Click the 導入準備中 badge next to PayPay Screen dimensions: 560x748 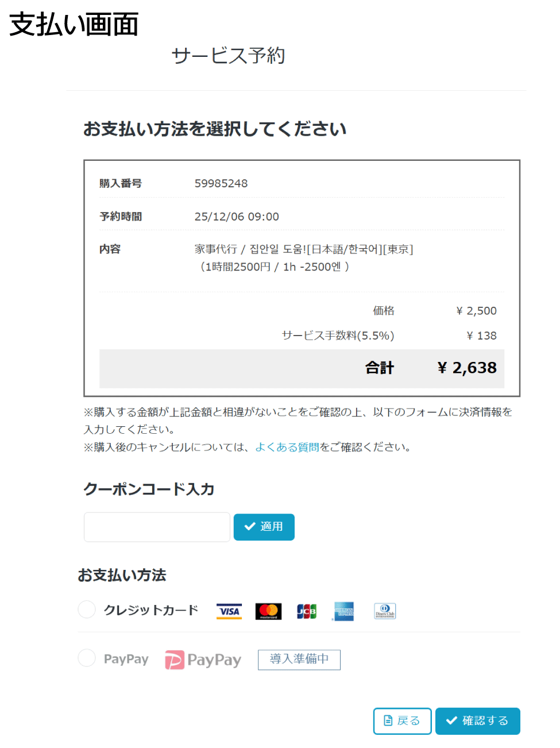pos(299,660)
